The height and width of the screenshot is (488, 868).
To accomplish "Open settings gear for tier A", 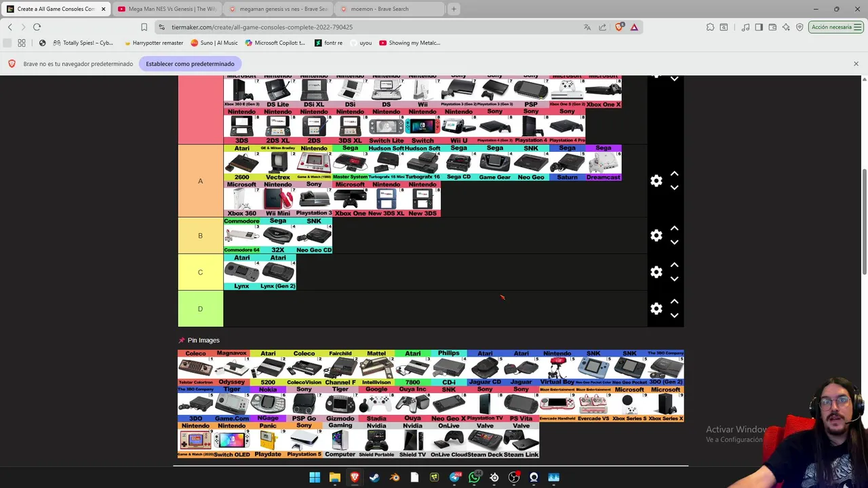I will click(x=656, y=181).
